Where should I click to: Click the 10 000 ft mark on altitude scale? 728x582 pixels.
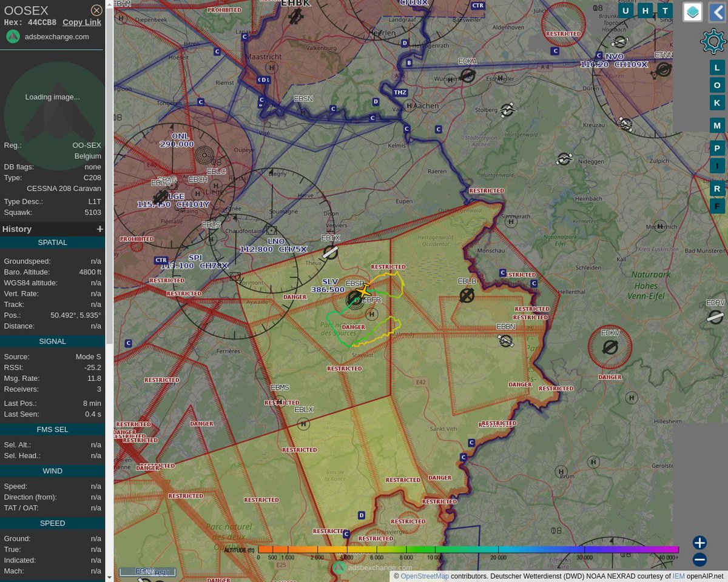point(436,557)
